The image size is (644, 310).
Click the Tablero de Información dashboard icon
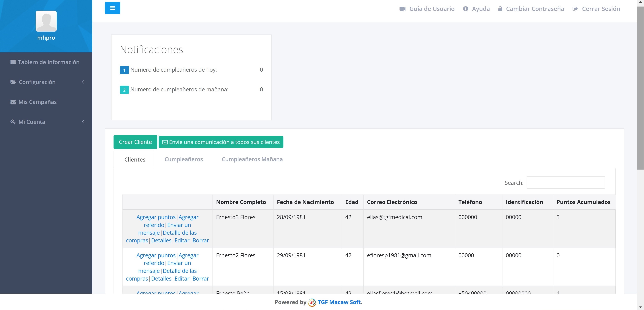pos(13,62)
